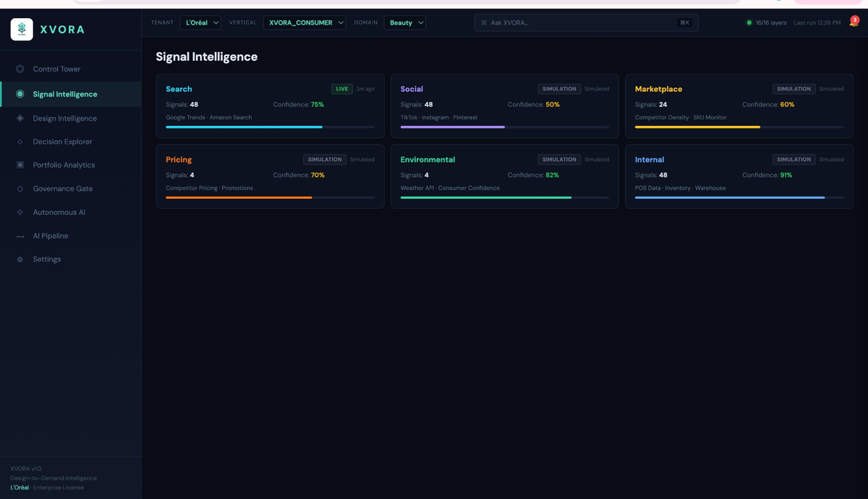Click the XVORA logo icon top left

point(20,30)
